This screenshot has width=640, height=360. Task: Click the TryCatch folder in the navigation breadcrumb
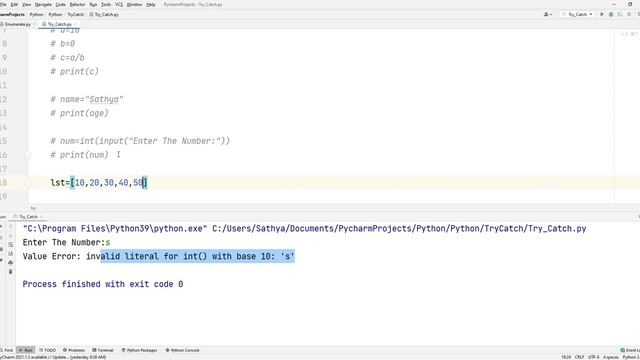point(76,14)
